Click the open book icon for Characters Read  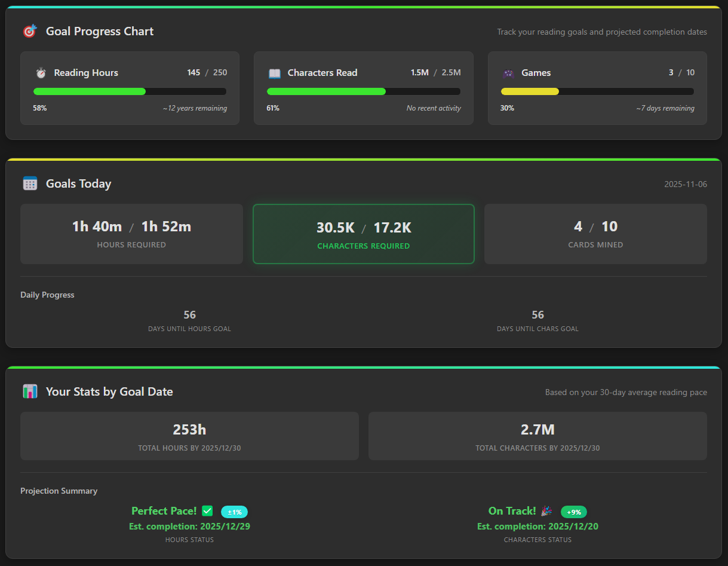coord(274,73)
